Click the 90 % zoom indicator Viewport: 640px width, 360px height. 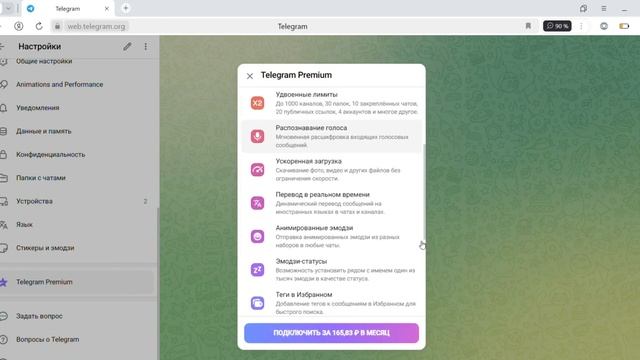[x=557, y=26]
